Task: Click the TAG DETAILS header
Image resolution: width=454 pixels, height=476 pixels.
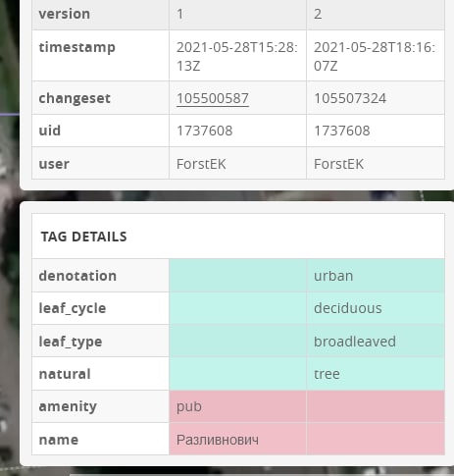Action: 83,237
